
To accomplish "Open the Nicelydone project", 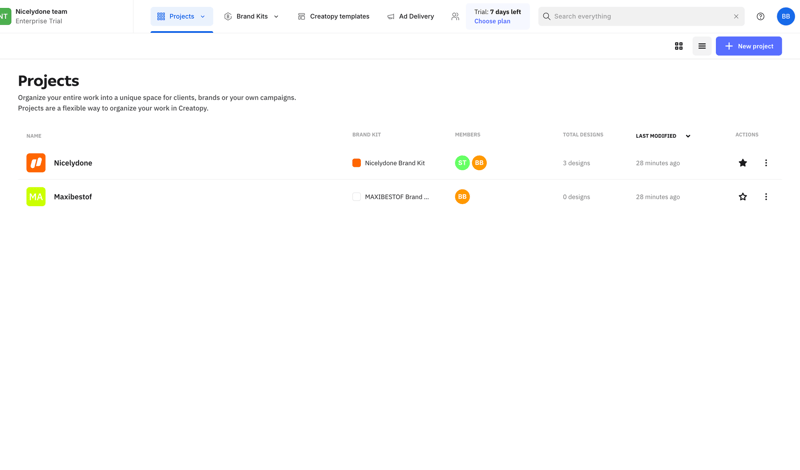I will pyautogui.click(x=73, y=163).
